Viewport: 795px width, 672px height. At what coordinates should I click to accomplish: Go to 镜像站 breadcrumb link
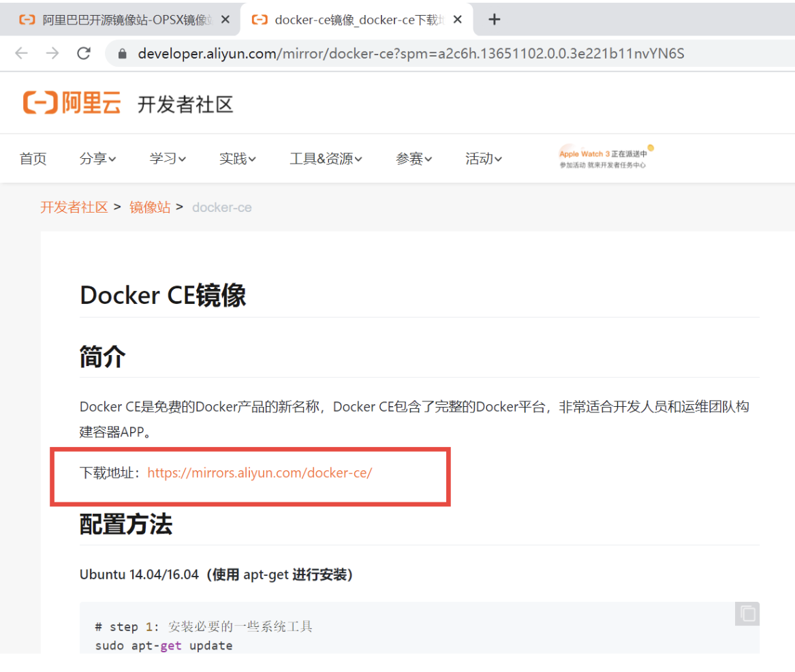coord(150,207)
